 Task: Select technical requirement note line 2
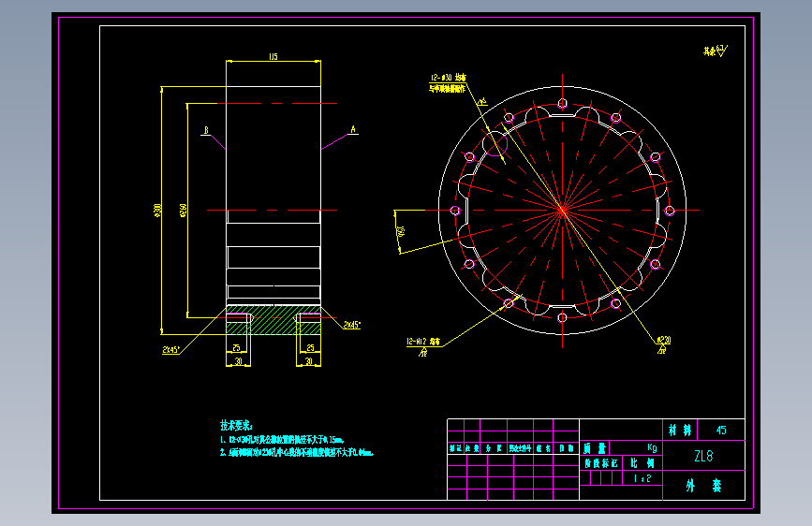tap(297, 452)
